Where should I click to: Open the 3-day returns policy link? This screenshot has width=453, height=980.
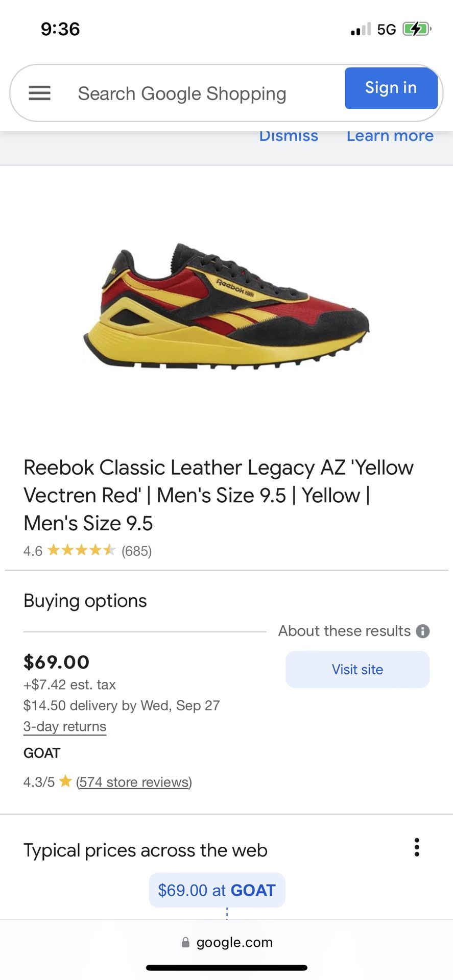pyautogui.click(x=65, y=726)
